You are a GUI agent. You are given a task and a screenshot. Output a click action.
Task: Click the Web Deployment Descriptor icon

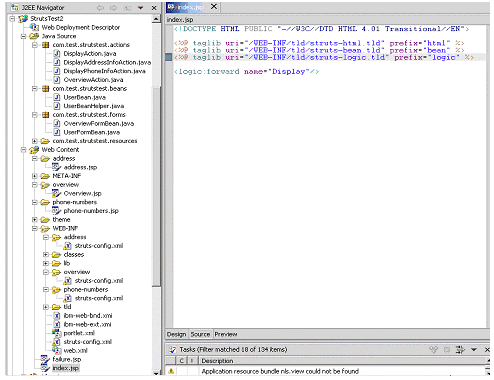coord(34,27)
